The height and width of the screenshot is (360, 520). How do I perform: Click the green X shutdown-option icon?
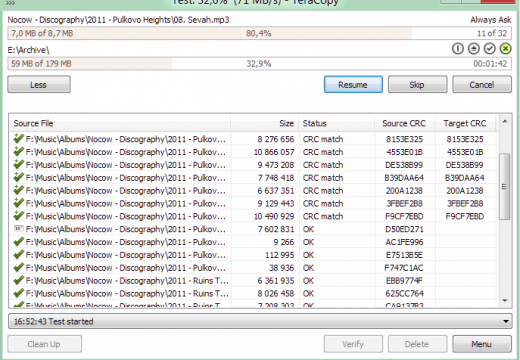click(506, 49)
